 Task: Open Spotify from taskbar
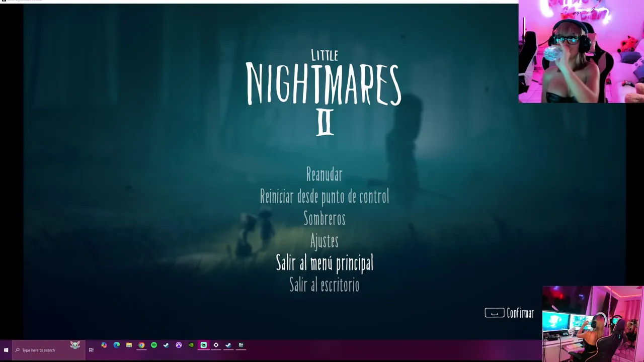point(154,345)
